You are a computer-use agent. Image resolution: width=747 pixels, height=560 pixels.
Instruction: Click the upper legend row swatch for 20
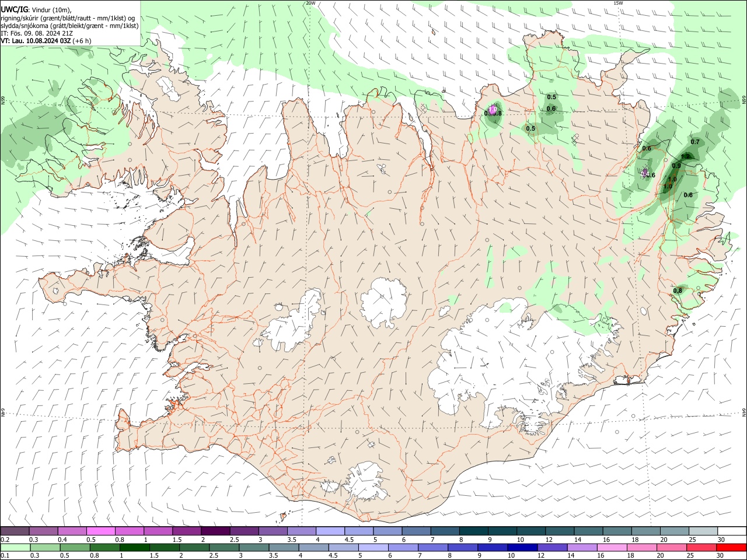(x=675, y=531)
